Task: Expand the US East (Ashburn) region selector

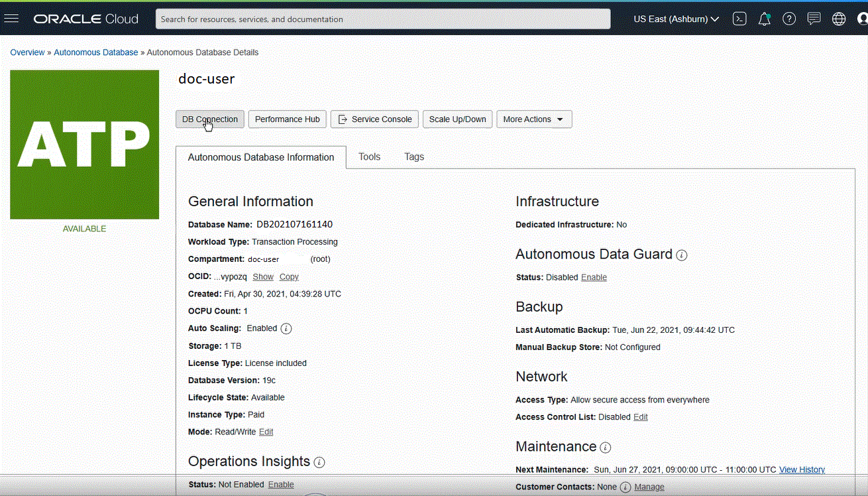Action: tap(676, 19)
